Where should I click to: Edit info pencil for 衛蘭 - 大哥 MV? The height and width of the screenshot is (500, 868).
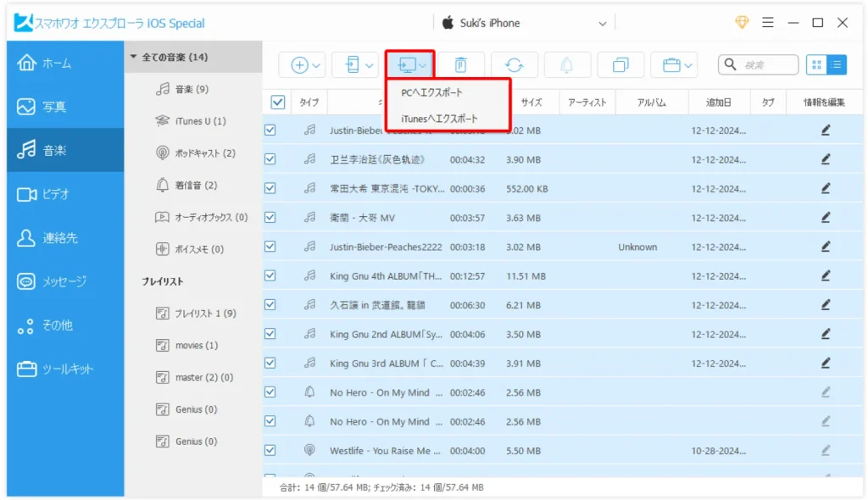pyautogui.click(x=825, y=218)
